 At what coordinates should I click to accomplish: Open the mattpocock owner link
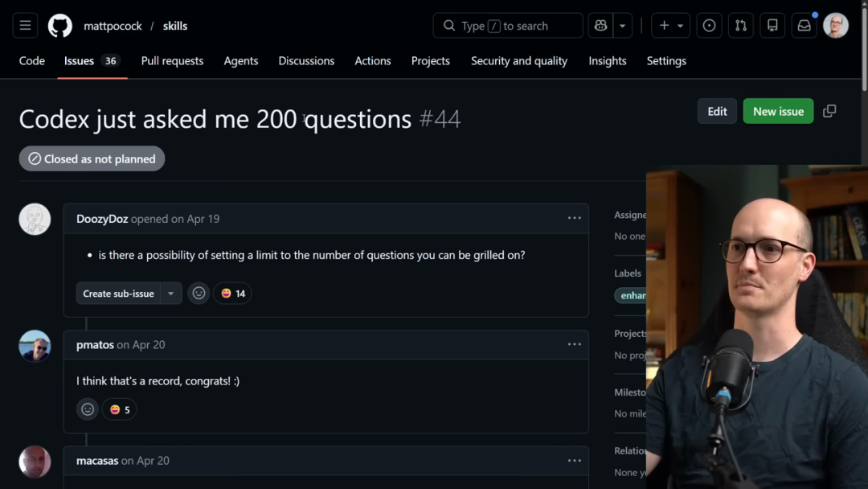113,26
